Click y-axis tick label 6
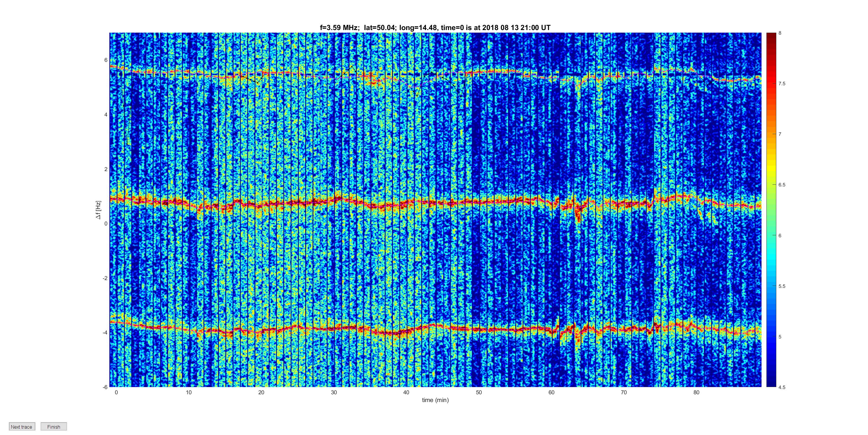This screenshot has height=435, width=868. point(106,60)
